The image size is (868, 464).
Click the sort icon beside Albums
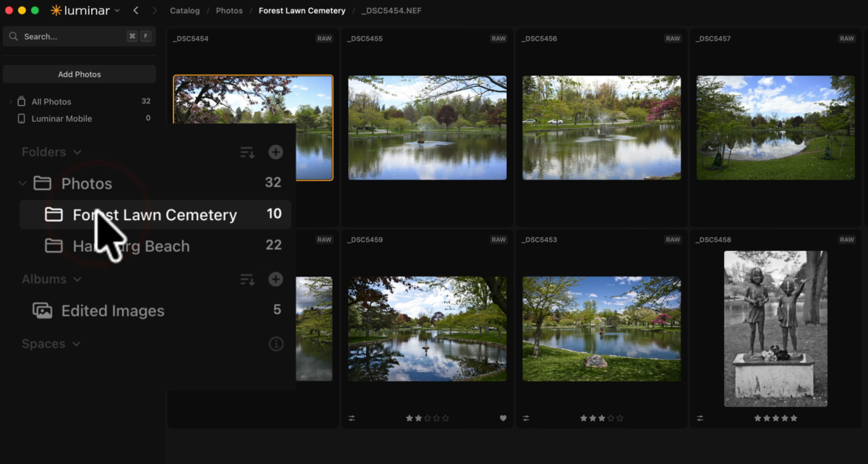click(247, 279)
